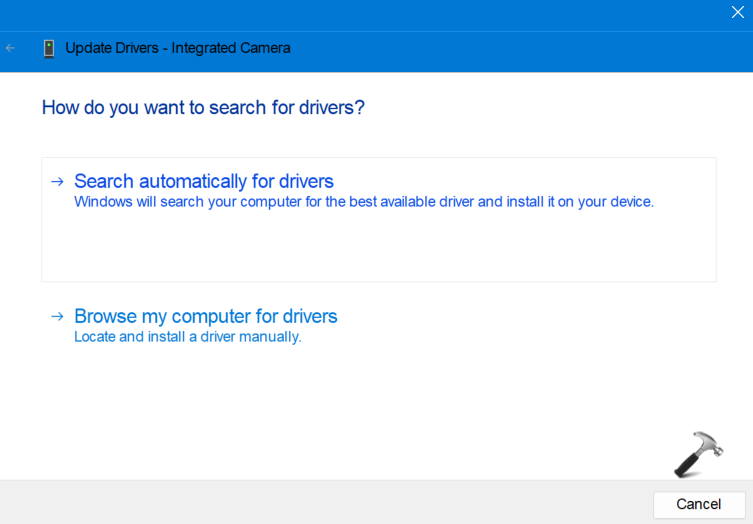Click the empty title bar right of the dialog title
The width and height of the screenshot is (753, 524).
tap(520, 48)
